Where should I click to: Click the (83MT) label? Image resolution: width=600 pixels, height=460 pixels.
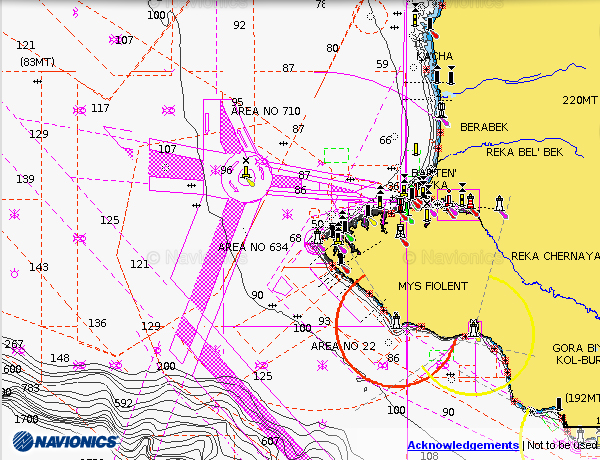37,62
